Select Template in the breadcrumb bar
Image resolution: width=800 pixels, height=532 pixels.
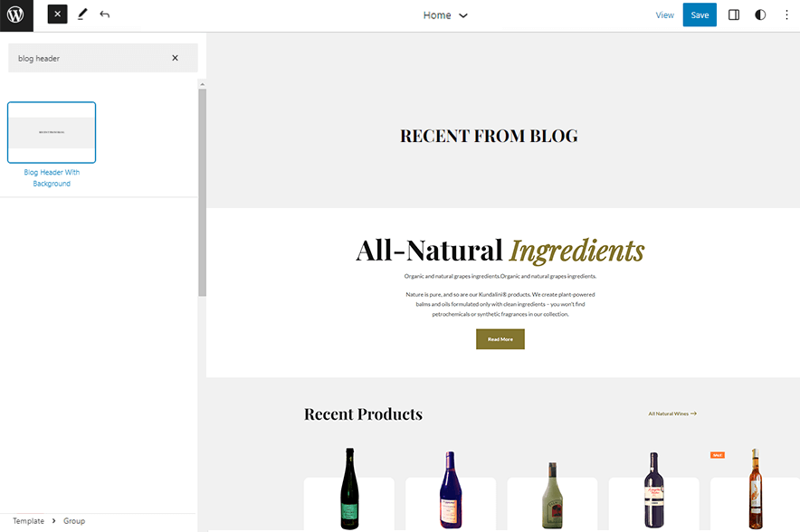(27, 520)
